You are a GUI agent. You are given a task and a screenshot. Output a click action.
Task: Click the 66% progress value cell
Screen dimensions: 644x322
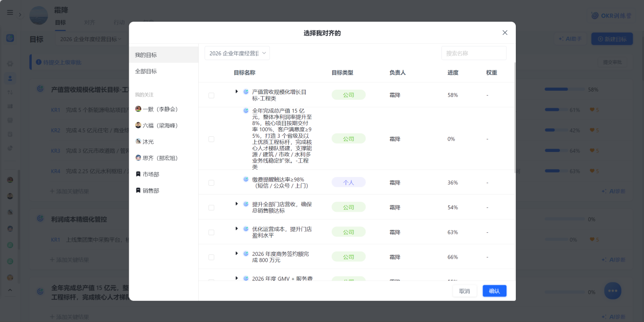[453, 257]
